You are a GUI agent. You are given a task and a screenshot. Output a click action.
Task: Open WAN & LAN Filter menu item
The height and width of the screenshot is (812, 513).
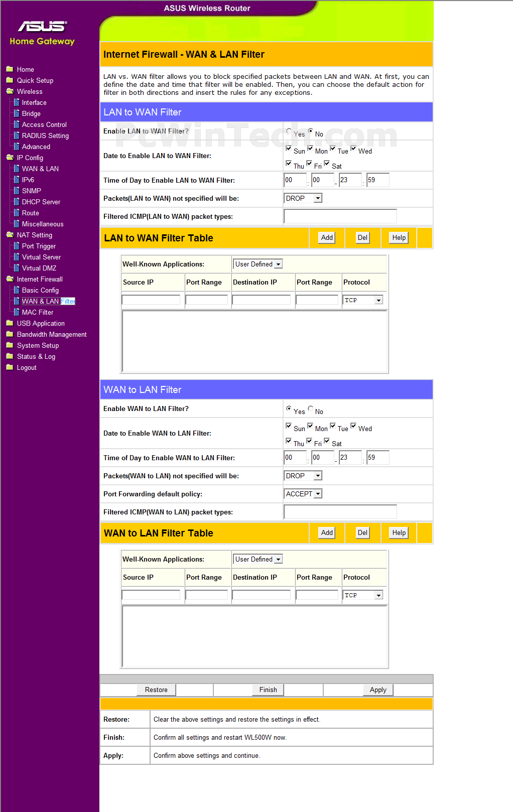(x=48, y=301)
